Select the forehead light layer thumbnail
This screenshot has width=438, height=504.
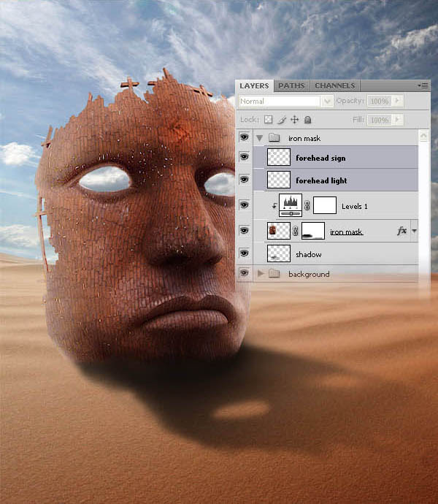[x=279, y=180]
